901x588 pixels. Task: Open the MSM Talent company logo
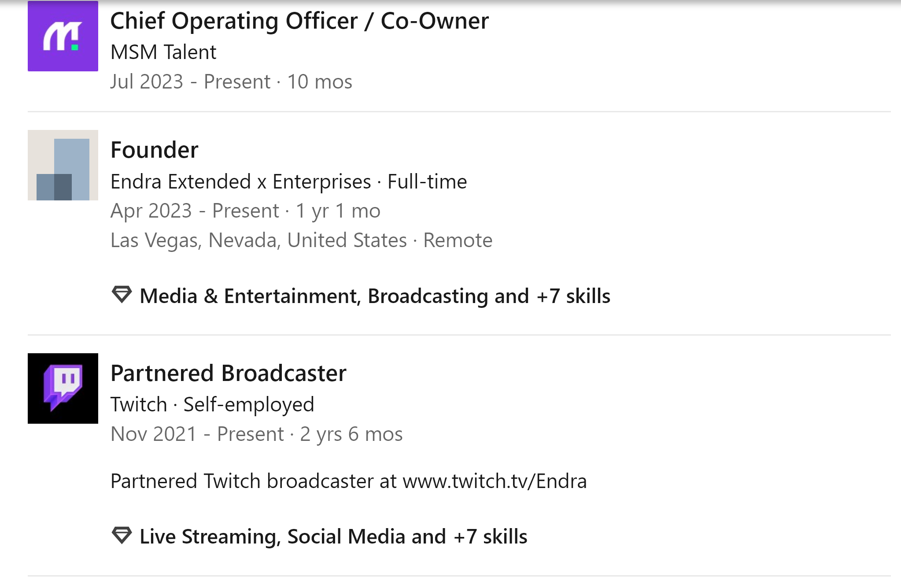pos(63,36)
